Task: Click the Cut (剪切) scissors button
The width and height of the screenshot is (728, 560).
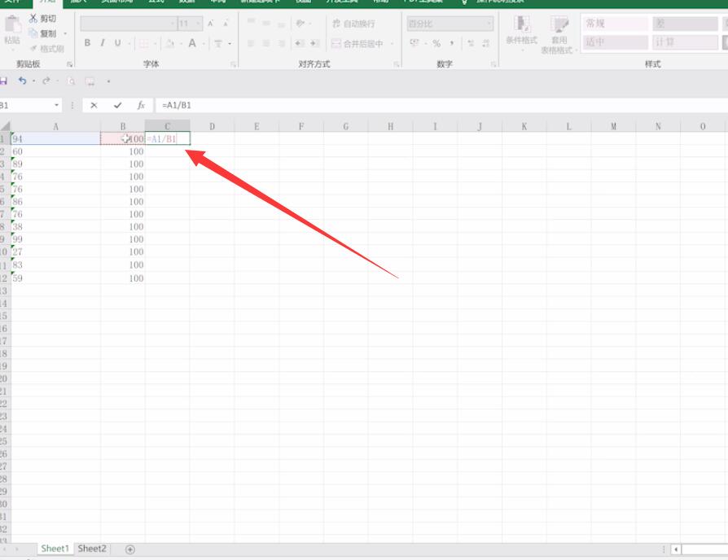Action: [x=42, y=19]
